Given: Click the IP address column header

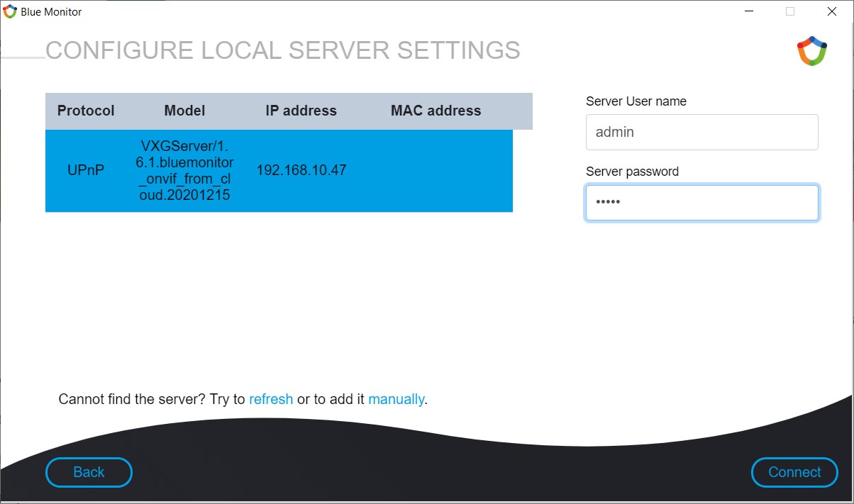Looking at the screenshot, I should click(301, 111).
